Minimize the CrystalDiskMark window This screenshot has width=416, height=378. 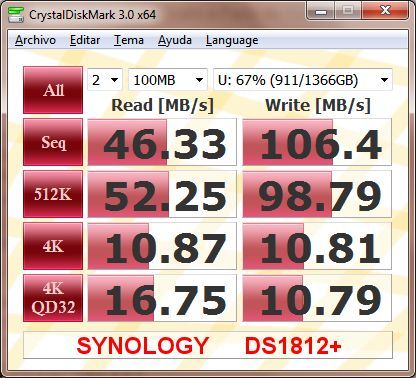point(321,11)
